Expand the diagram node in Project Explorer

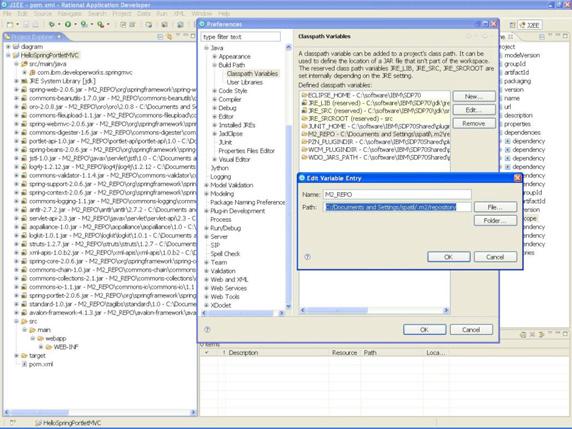coord(8,47)
